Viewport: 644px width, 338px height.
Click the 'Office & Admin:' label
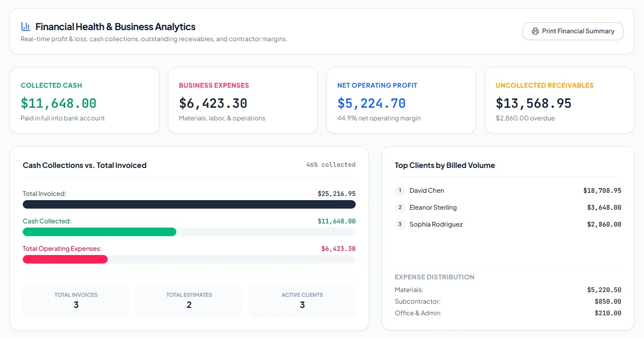point(418,313)
